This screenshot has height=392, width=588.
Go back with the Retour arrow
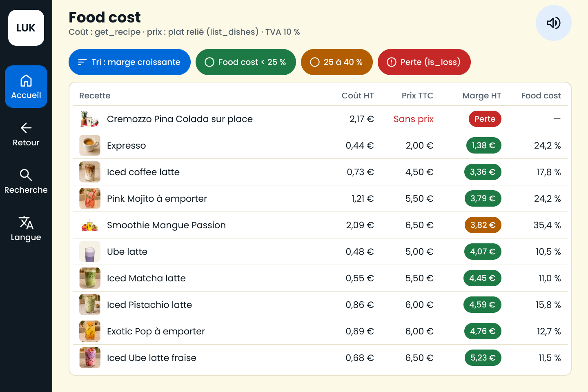coord(26,134)
